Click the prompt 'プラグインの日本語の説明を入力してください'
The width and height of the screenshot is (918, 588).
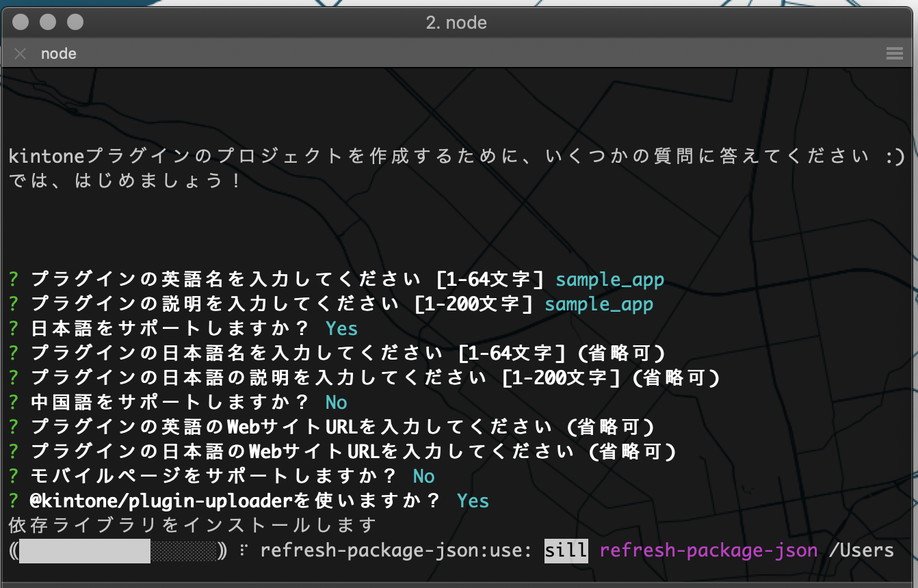259,378
